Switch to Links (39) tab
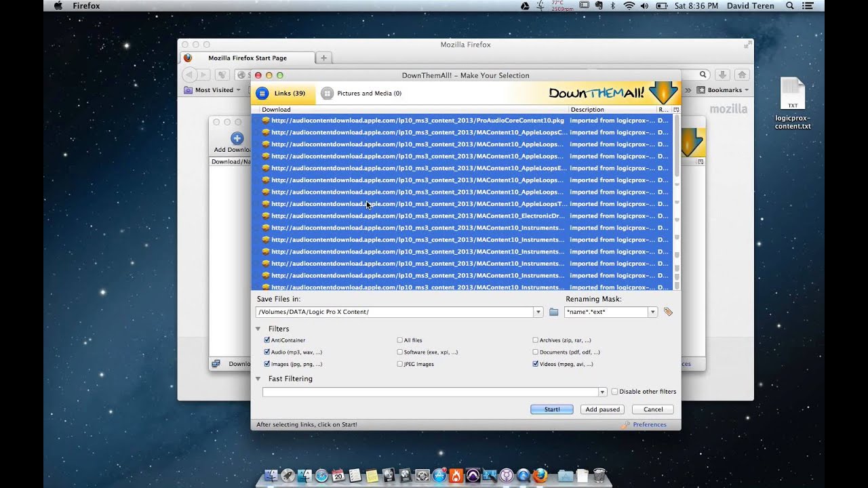 point(283,94)
